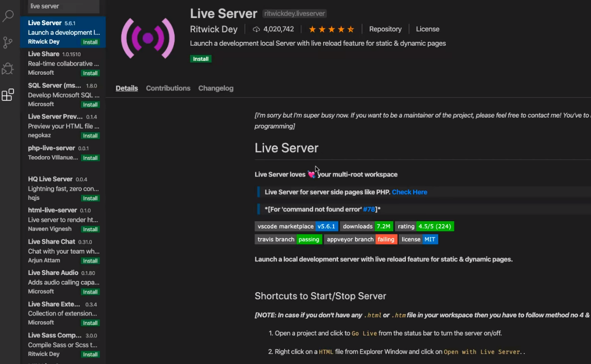Open the Search view in activity bar

(x=8, y=15)
